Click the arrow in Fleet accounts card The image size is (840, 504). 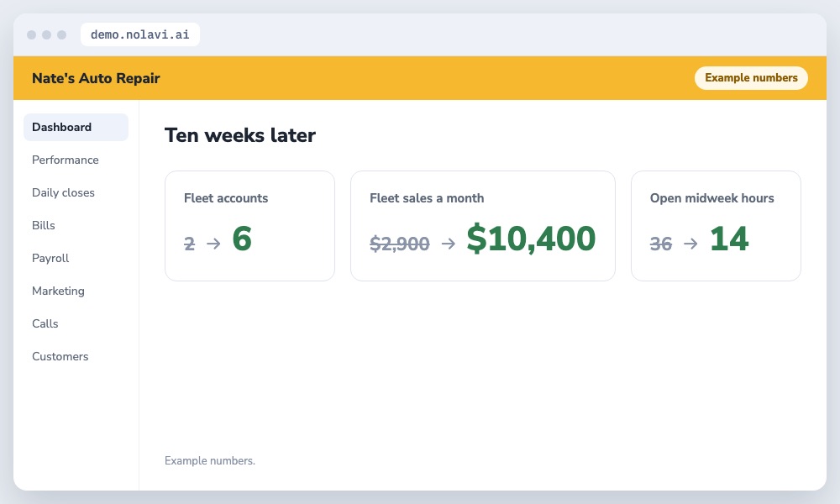[x=213, y=244]
